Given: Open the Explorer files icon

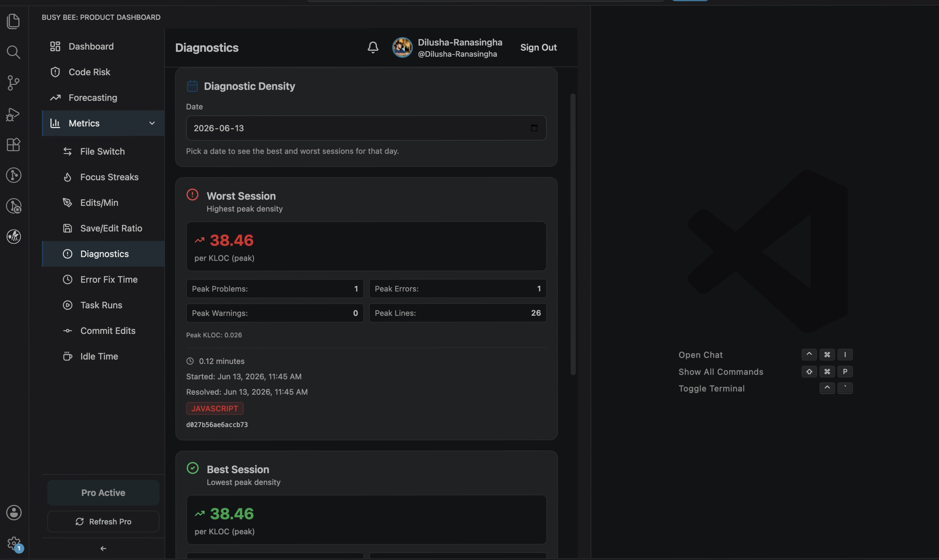Looking at the screenshot, I should (13, 21).
